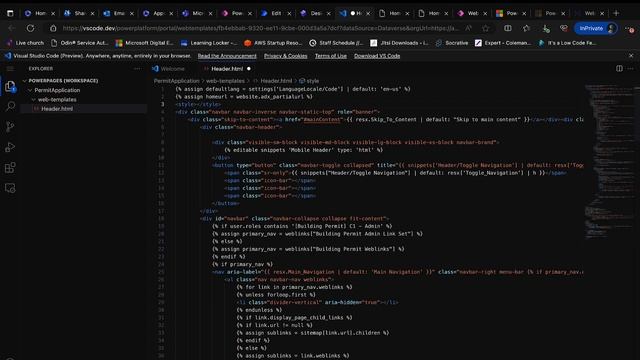
Task: Open browser settings and more menu
Action: pos(630,28)
